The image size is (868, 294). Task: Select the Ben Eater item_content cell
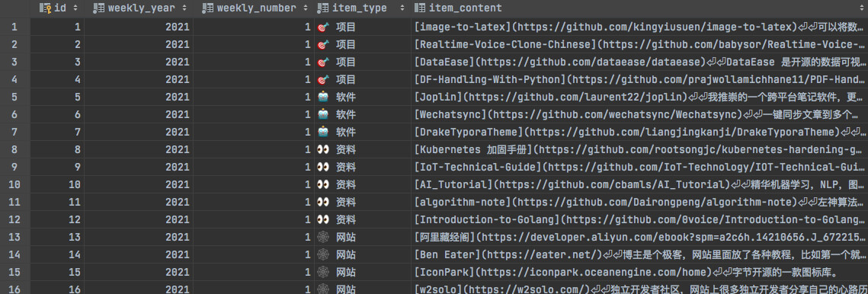click(x=640, y=254)
